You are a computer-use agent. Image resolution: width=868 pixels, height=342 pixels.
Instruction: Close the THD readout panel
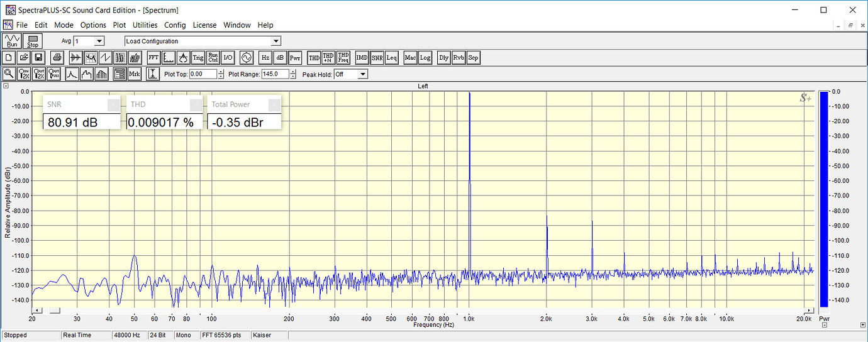196,105
